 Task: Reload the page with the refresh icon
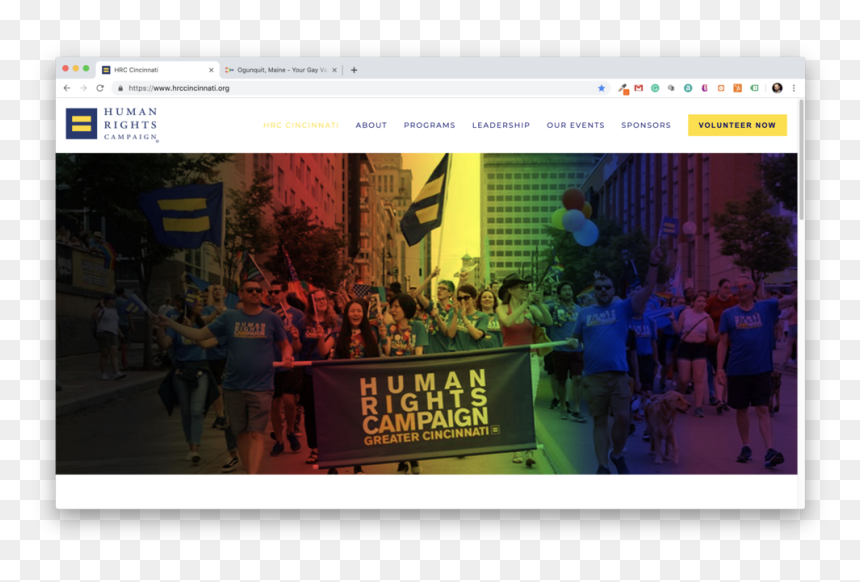pos(100,88)
